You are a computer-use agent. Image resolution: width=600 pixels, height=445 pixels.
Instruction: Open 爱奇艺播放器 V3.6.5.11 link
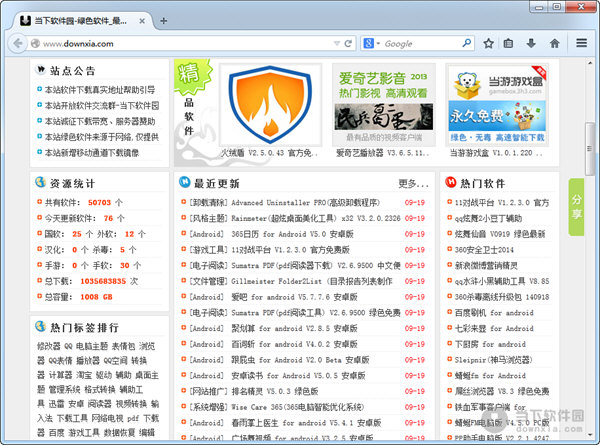click(x=383, y=153)
